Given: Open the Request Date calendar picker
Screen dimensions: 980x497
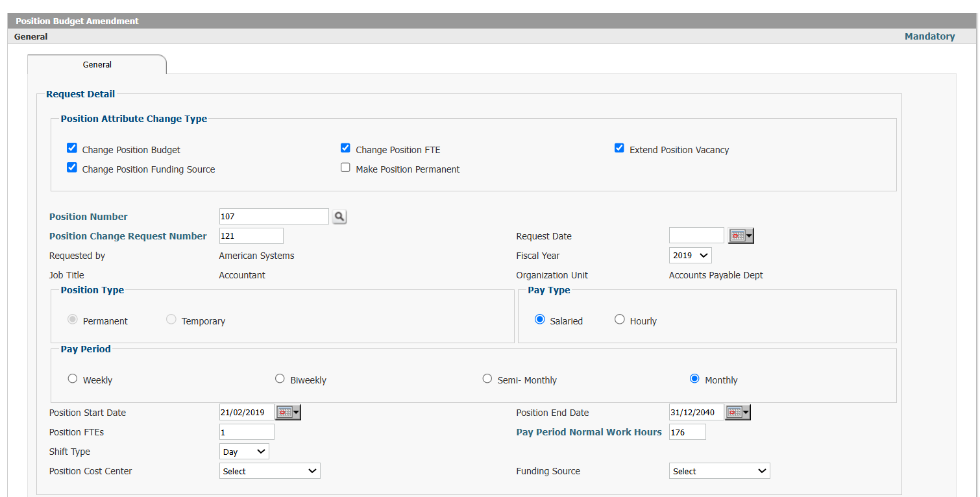Looking at the screenshot, I should [x=737, y=235].
